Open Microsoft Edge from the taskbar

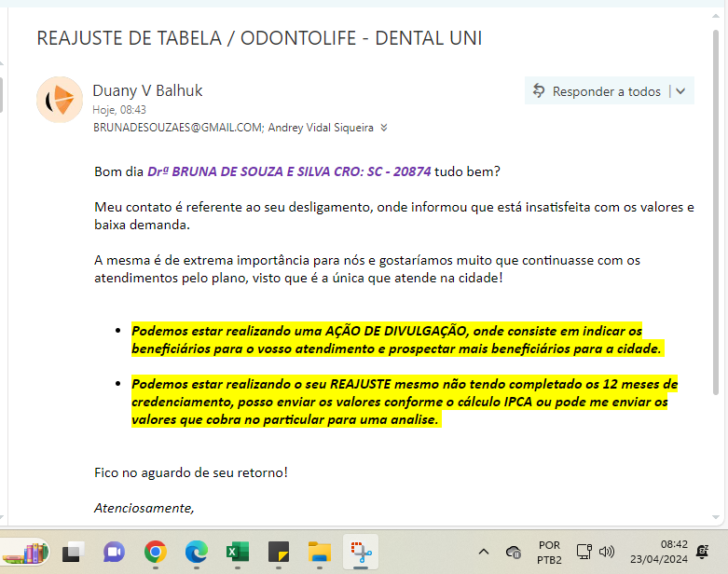(x=197, y=553)
